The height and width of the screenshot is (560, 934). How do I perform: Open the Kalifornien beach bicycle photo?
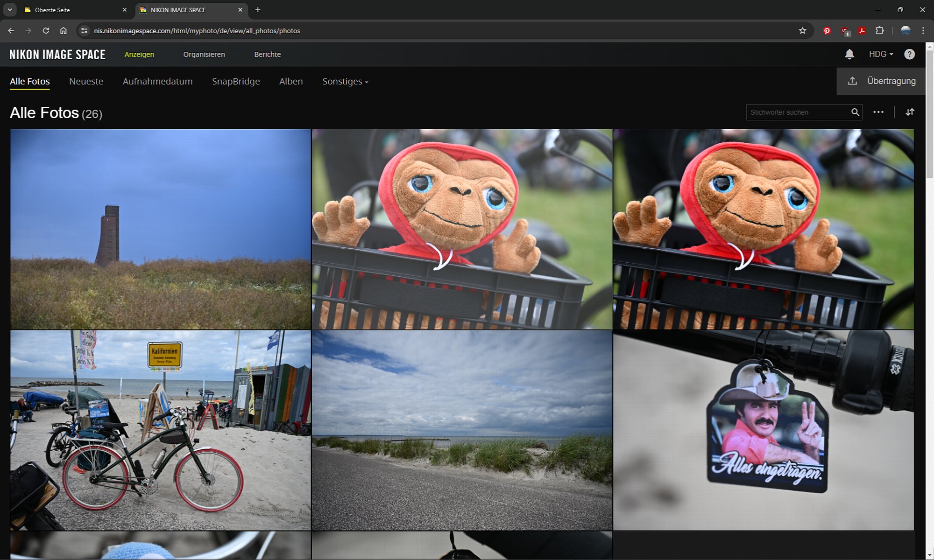pyautogui.click(x=160, y=430)
